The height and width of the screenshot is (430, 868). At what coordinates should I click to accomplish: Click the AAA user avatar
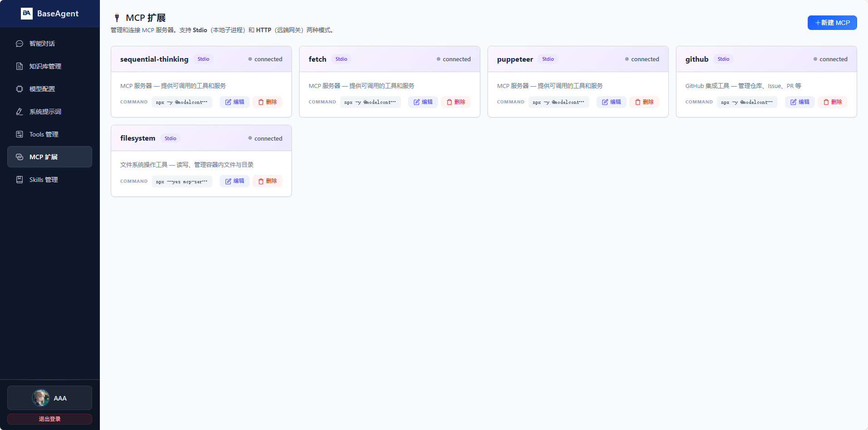click(x=41, y=398)
